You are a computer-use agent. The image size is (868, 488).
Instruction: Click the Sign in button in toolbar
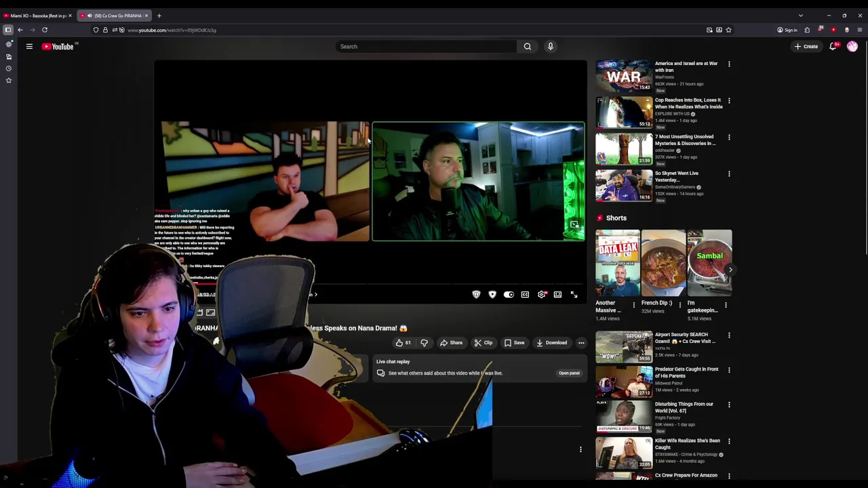pos(787,30)
